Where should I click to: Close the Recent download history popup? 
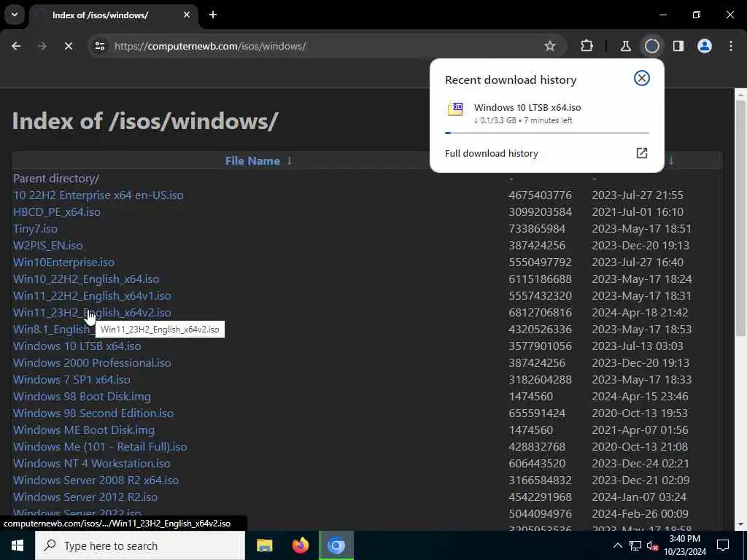coord(642,78)
